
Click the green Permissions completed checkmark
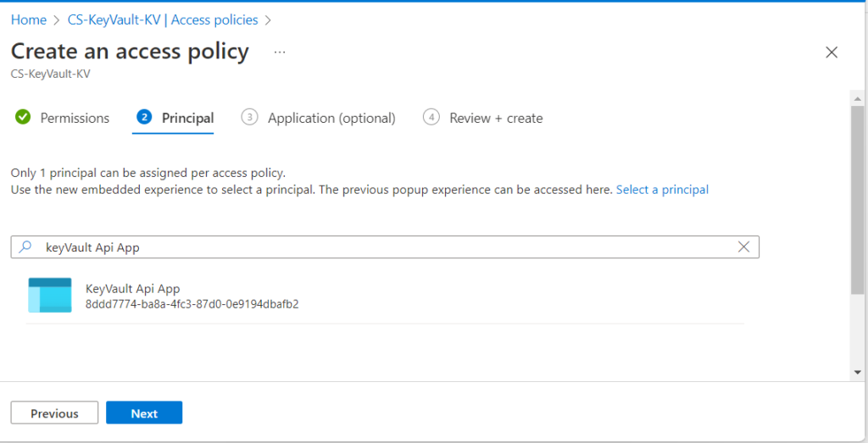(x=23, y=117)
